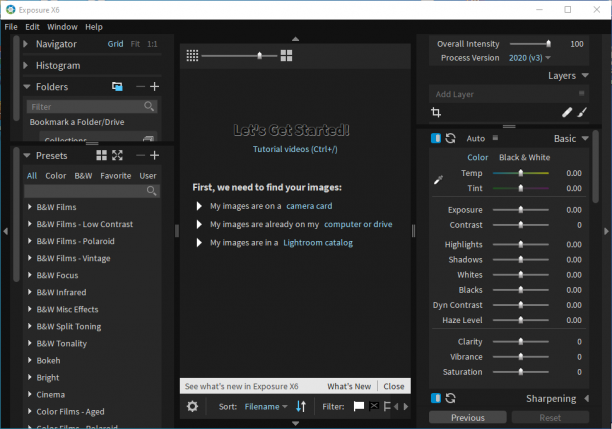The image size is (612, 429).
Task: Toggle the Sharpening panel on/off switch
Action: [436, 398]
